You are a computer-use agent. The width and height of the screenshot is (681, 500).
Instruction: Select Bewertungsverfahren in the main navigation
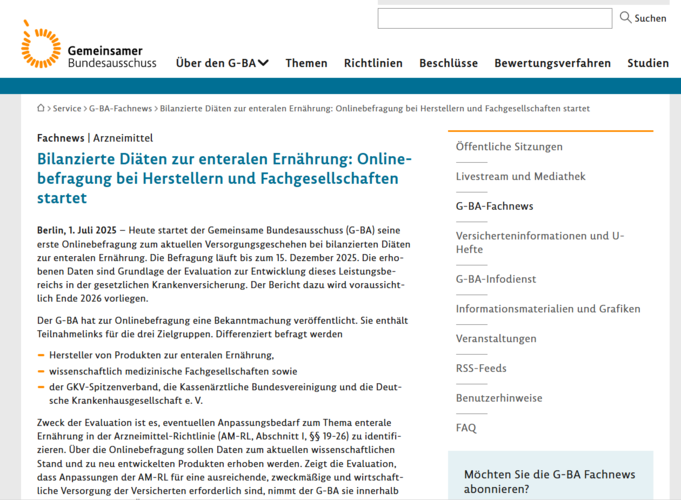tap(552, 63)
